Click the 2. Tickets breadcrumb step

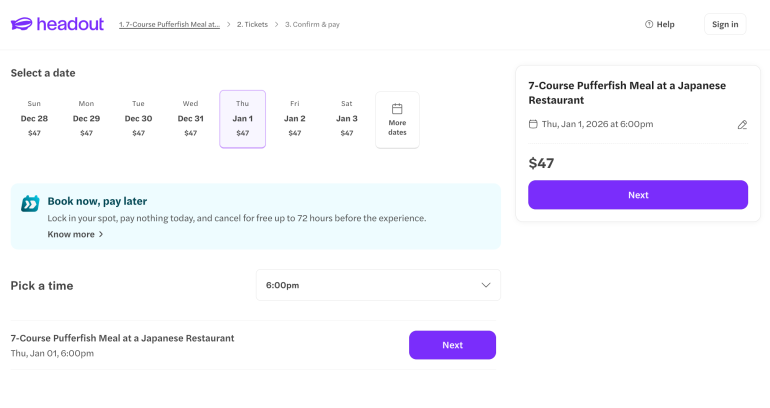254,24
